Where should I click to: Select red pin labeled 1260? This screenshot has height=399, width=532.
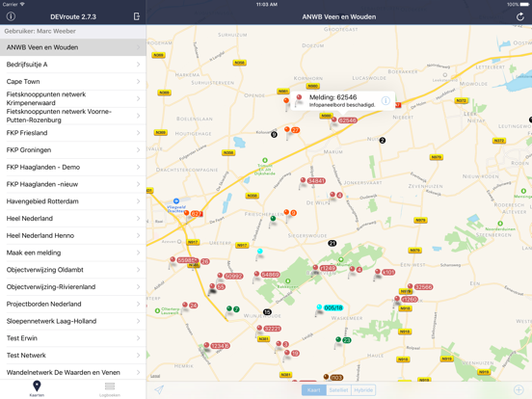[406, 299]
